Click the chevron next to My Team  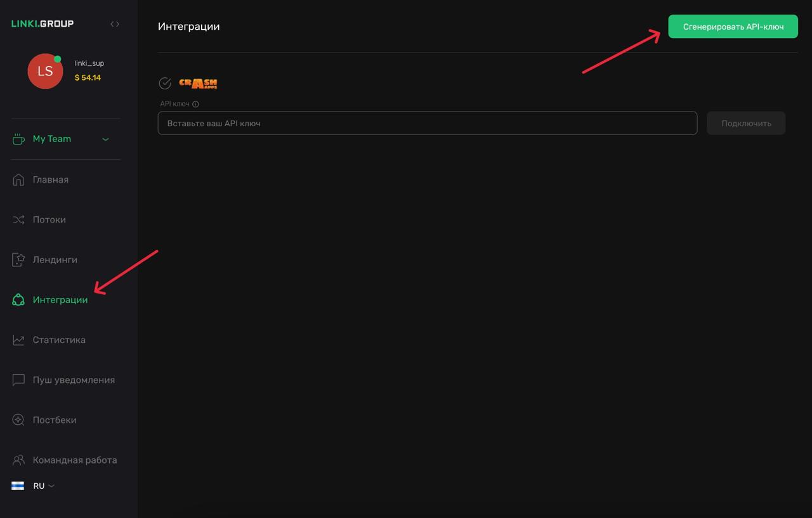106,139
